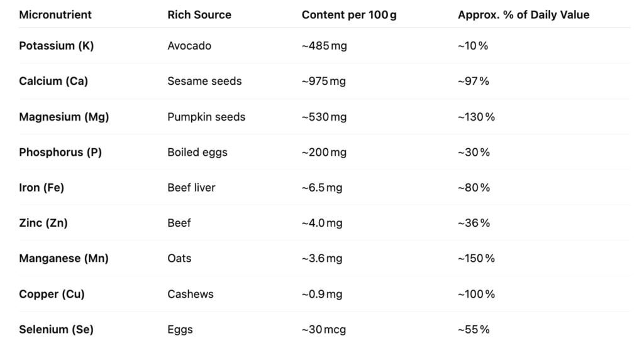Select the Iron (Fe) row label
This screenshot has height=358, width=644.
pyautogui.click(x=42, y=187)
